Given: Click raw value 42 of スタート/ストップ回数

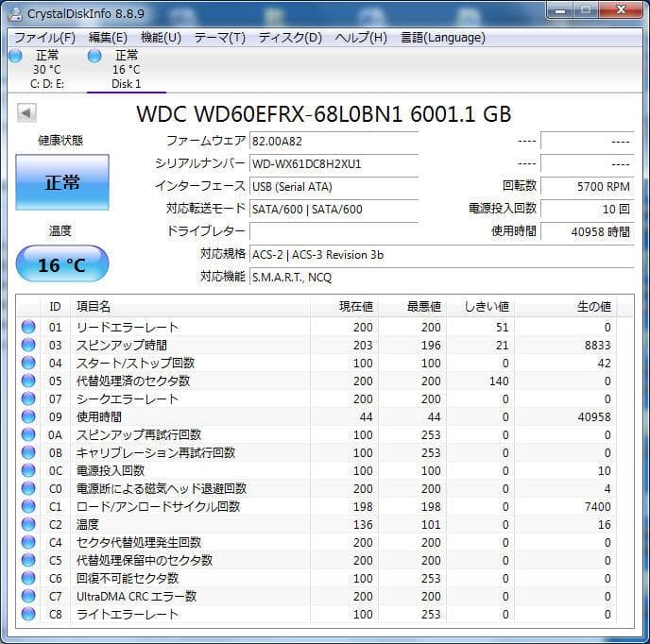Looking at the screenshot, I should [604, 363].
